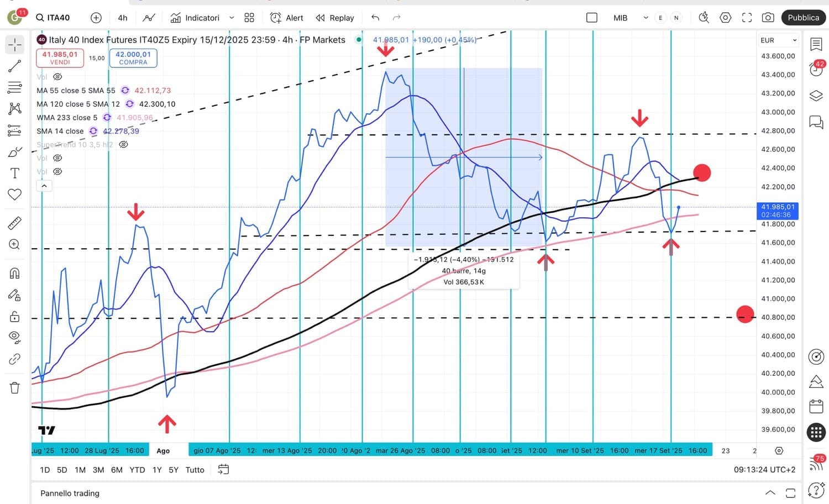This screenshot has height=504, width=829.
Task: Open the help center question mark
Action: tap(816, 490)
